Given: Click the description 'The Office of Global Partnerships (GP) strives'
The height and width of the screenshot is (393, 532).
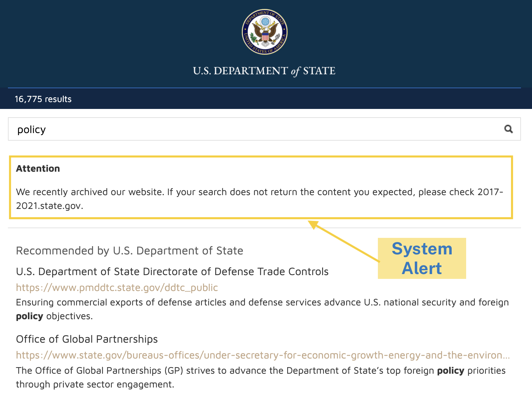Looking at the screenshot, I should (x=261, y=377).
